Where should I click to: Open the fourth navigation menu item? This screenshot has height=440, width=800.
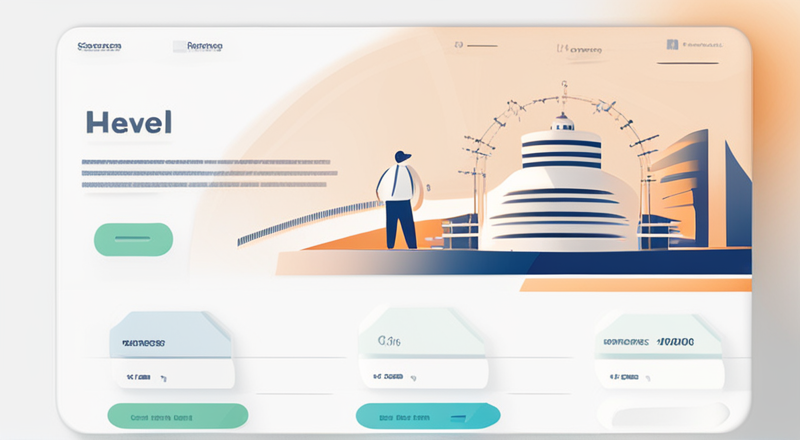pos(579,49)
